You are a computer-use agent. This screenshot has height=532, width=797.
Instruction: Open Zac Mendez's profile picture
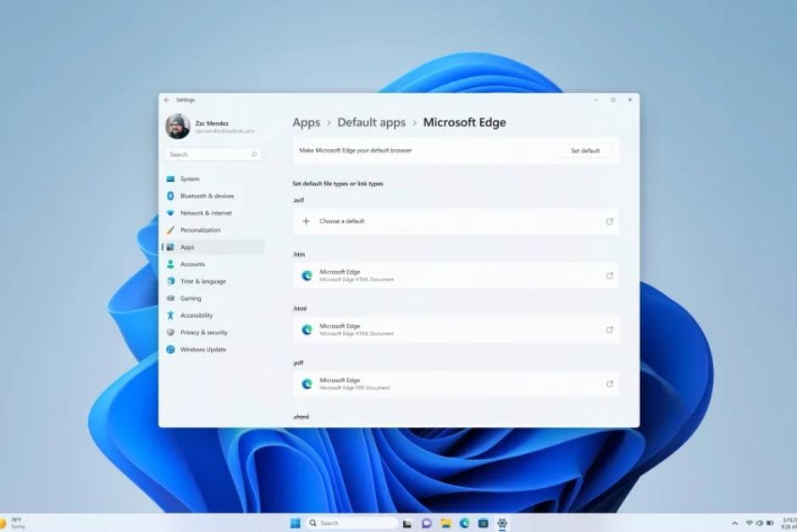[177, 126]
